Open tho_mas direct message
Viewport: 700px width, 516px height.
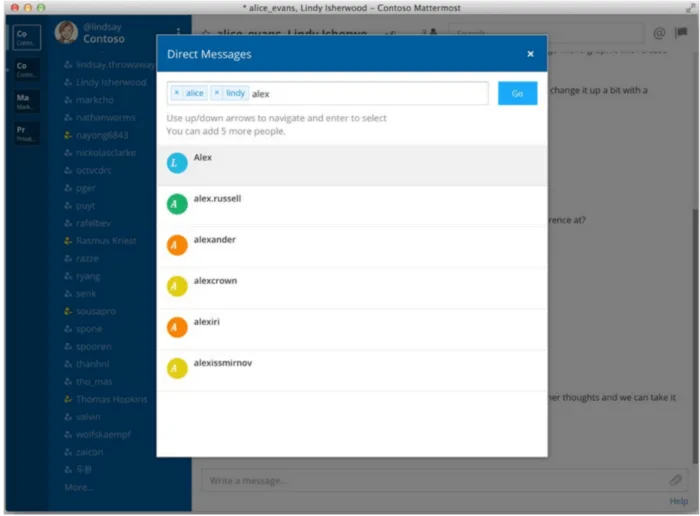point(88,382)
